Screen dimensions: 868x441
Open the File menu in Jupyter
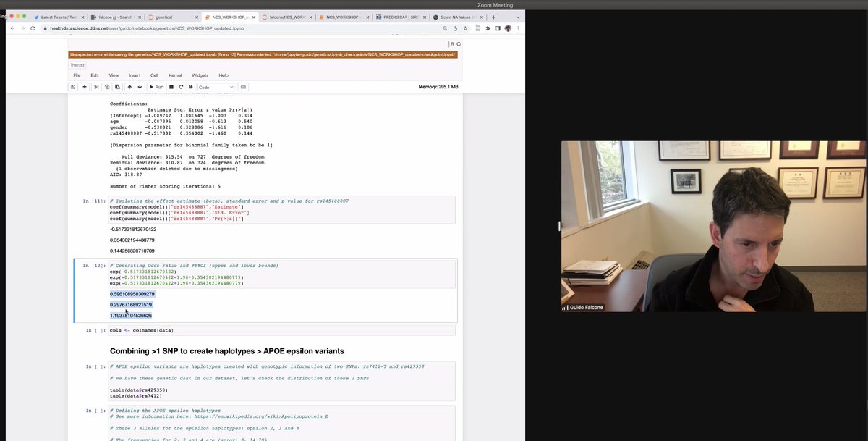point(77,75)
